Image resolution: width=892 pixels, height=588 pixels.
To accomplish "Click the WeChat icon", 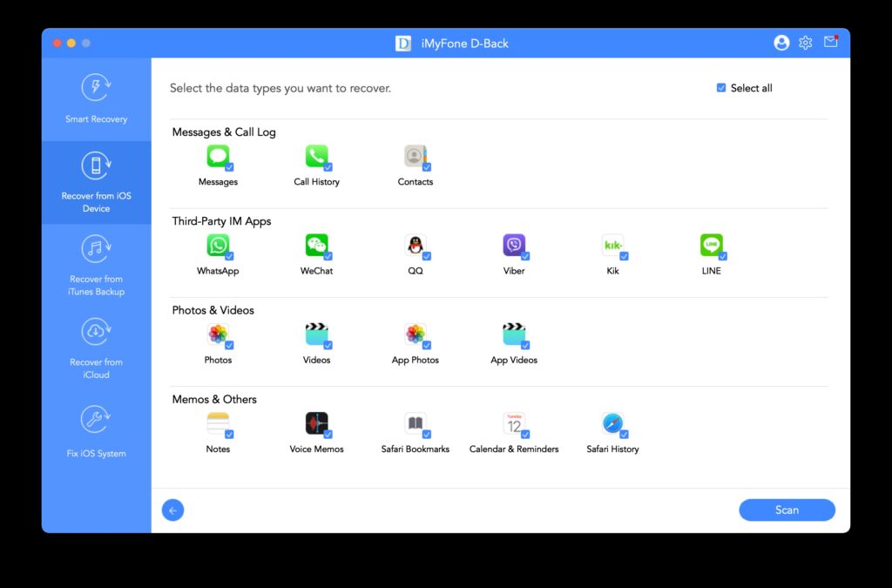I will [x=316, y=245].
